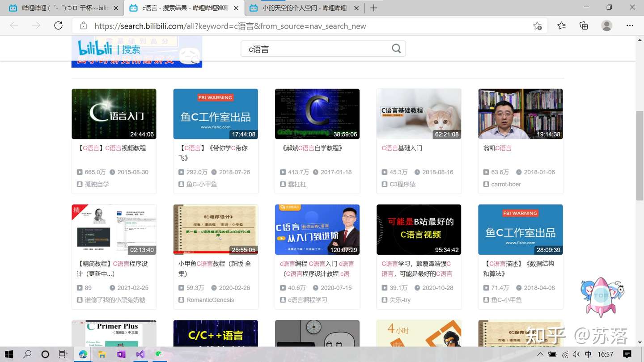
Task: Open the C Primer Plus thumbnail
Action: click(x=114, y=333)
